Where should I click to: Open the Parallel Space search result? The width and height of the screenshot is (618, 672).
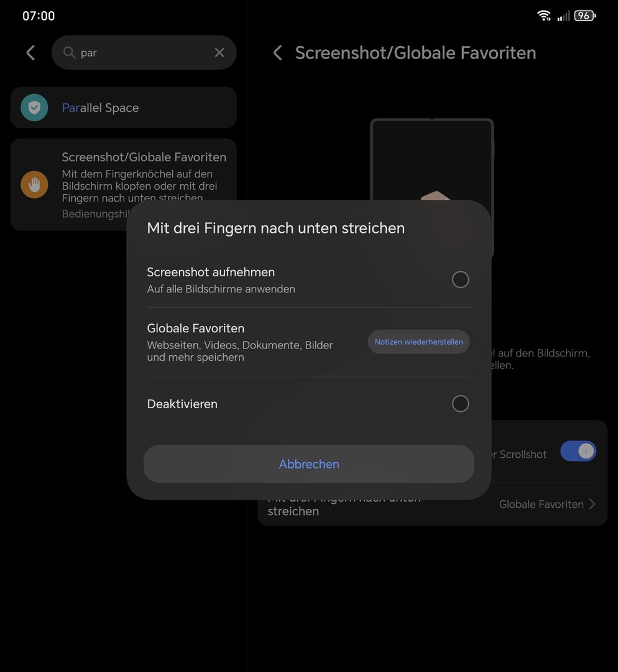tap(124, 108)
